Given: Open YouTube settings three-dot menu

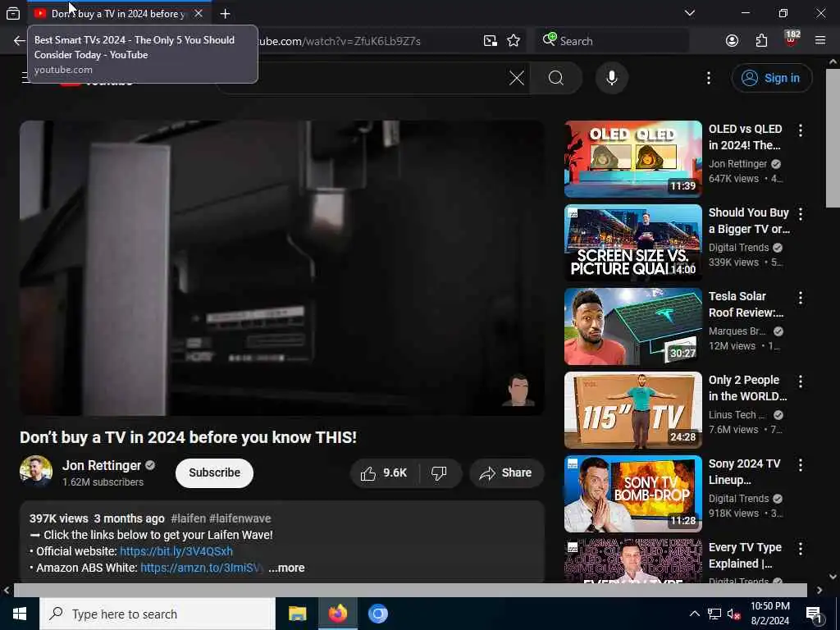Looking at the screenshot, I should point(708,78).
